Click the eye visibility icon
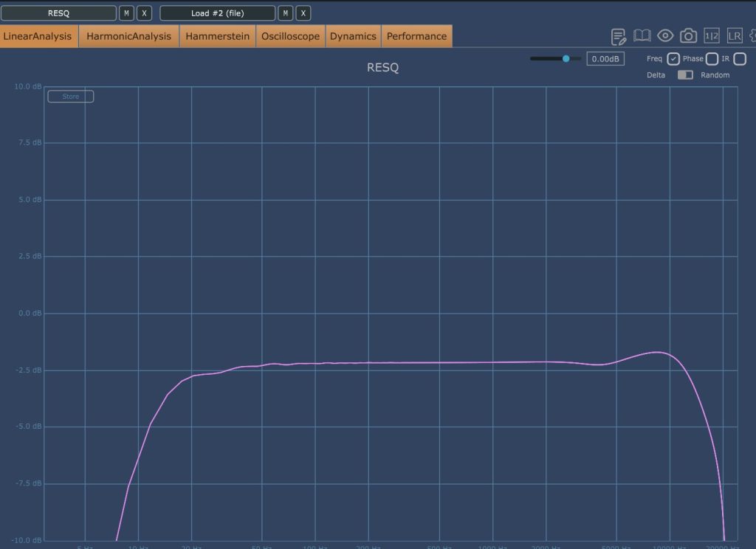 pos(665,36)
